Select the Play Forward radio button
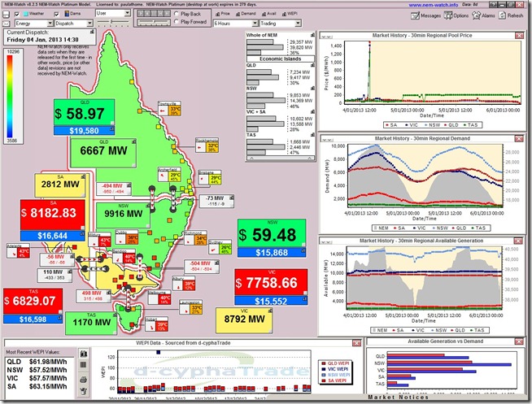 click(177, 22)
